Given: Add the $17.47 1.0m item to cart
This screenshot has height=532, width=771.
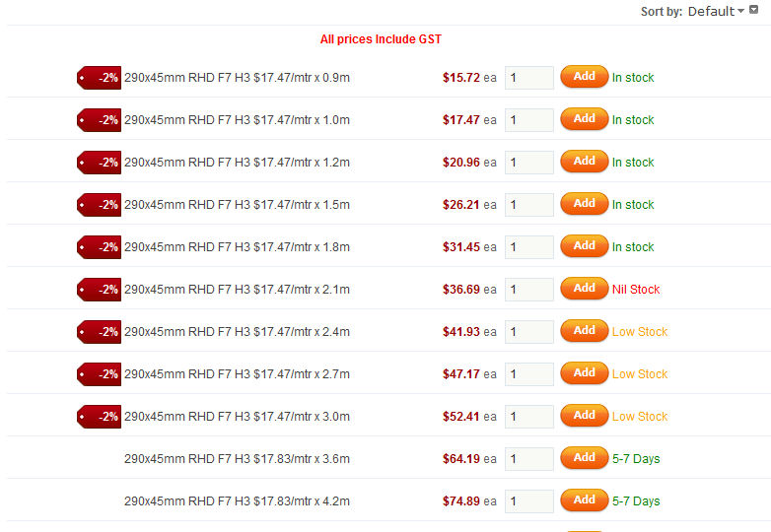Looking at the screenshot, I should tap(584, 119).
